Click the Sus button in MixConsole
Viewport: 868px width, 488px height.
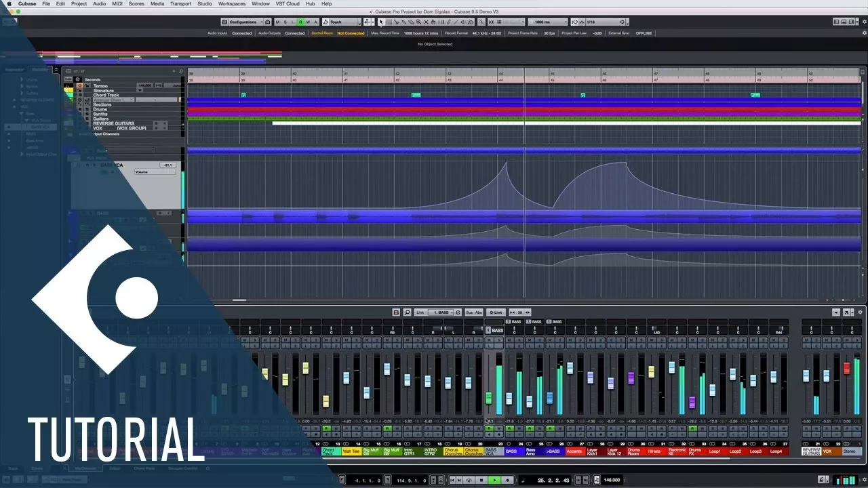469,312
